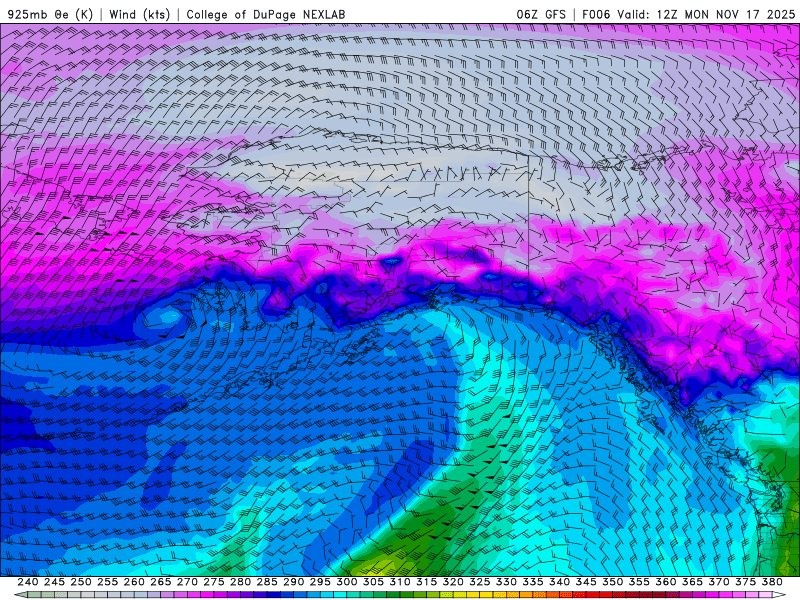Click the 260 color scale label

coord(134,582)
